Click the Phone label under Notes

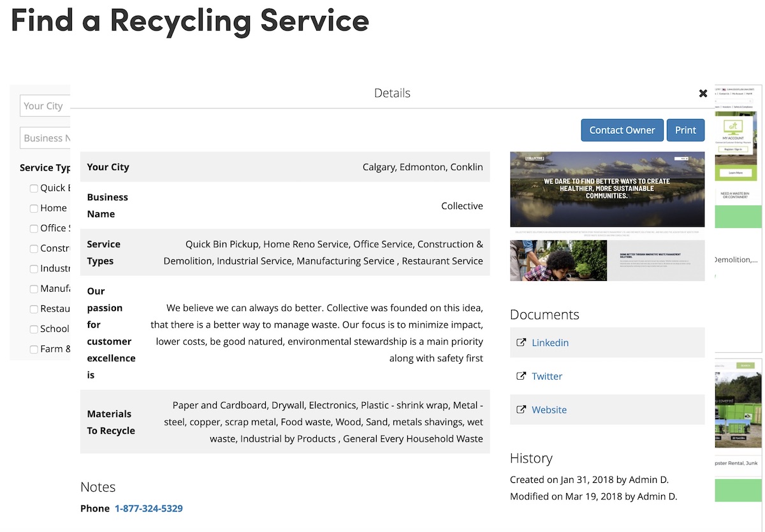pos(95,508)
